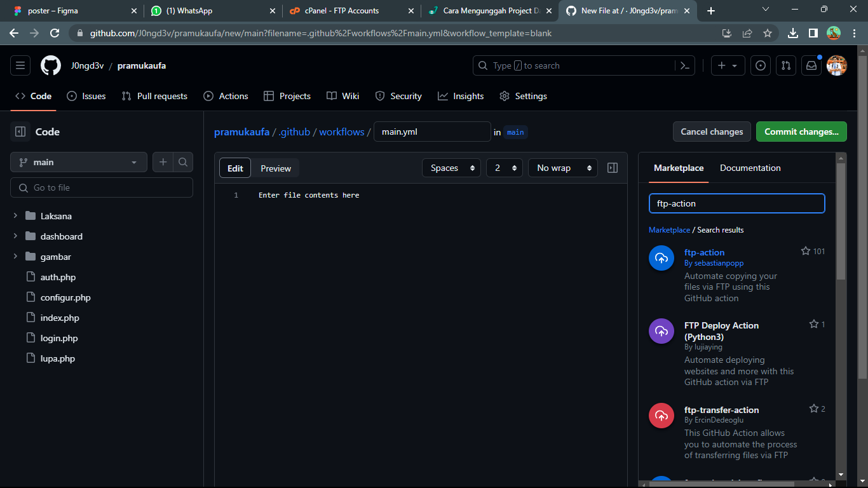This screenshot has width=868, height=488.
Task: Open the Wiki repository tab
Action: (x=343, y=96)
